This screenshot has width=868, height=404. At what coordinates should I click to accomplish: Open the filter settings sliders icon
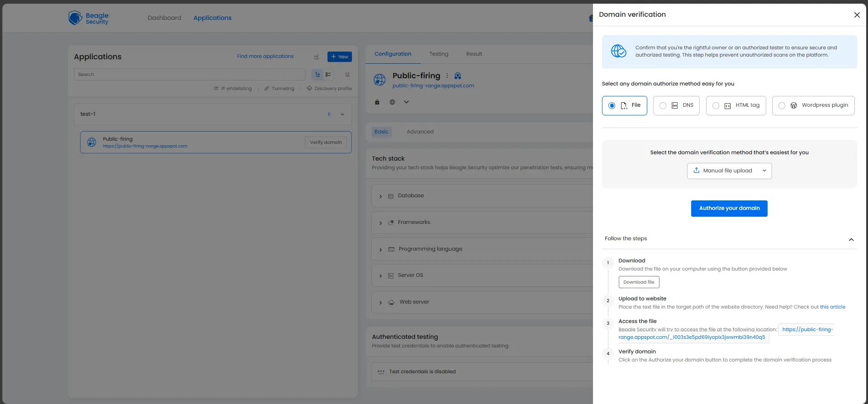[x=347, y=75]
